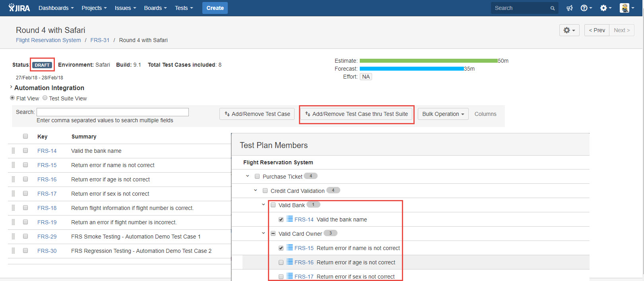Collapse the Valid Bank node
This screenshot has width=644, height=281.
(263, 204)
